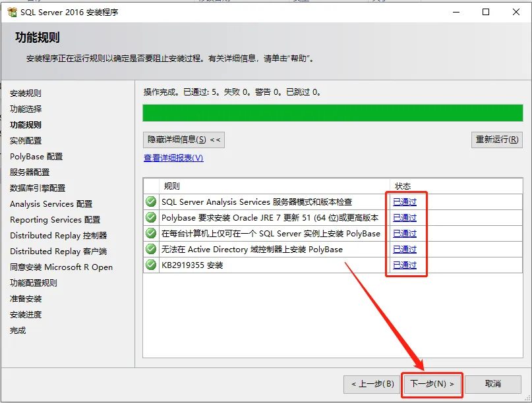Open 已通过 status for KB2919355 rule
This screenshot has height=403, width=532.
click(x=404, y=265)
